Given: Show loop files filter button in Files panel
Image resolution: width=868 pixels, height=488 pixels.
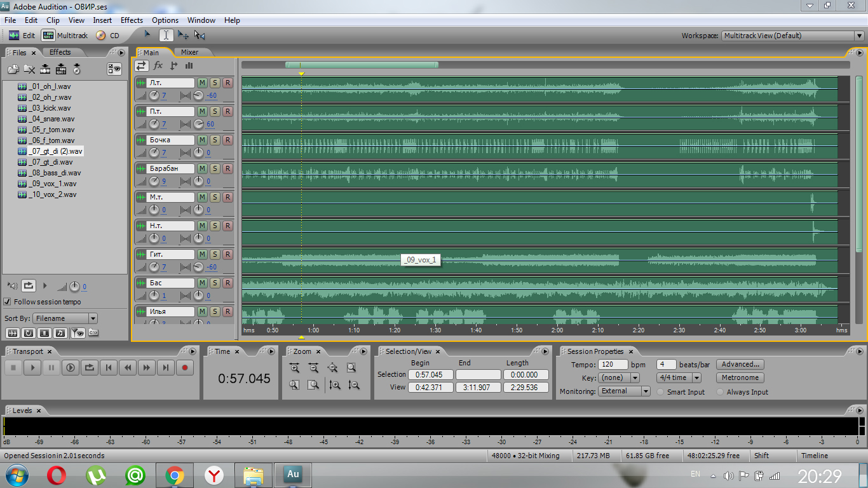Looking at the screenshot, I should click(x=29, y=332).
